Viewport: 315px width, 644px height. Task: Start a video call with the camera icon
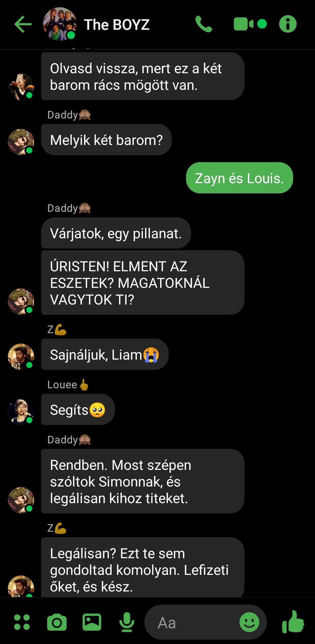click(250, 24)
